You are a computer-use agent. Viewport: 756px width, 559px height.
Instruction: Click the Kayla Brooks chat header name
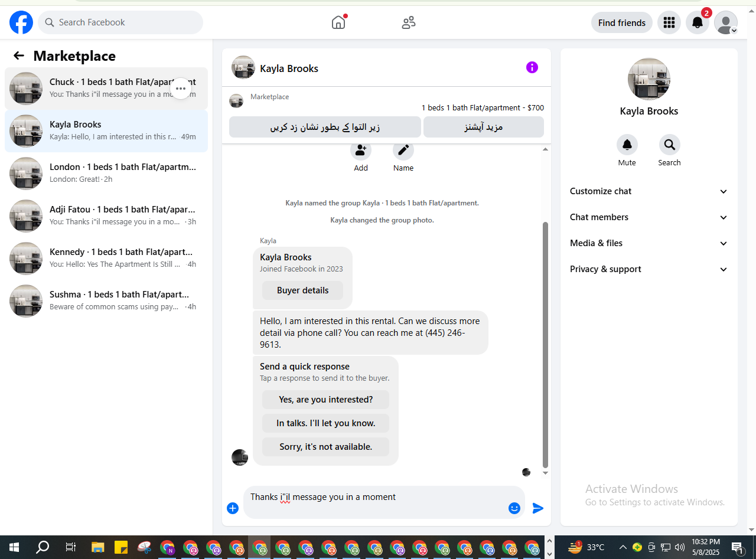289,68
